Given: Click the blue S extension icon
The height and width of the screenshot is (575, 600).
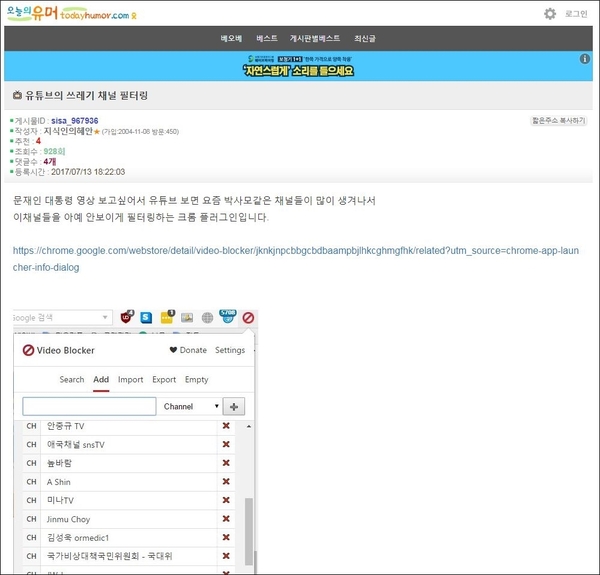Looking at the screenshot, I should pyautogui.click(x=146, y=318).
